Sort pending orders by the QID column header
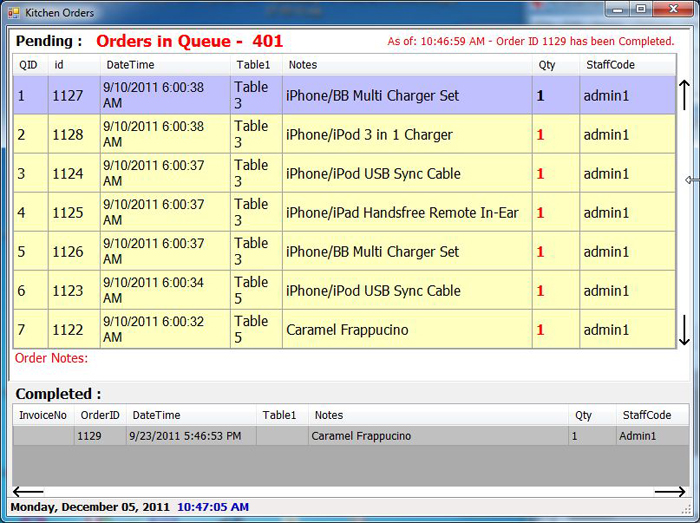Viewport: 700px width, 523px height. point(30,65)
